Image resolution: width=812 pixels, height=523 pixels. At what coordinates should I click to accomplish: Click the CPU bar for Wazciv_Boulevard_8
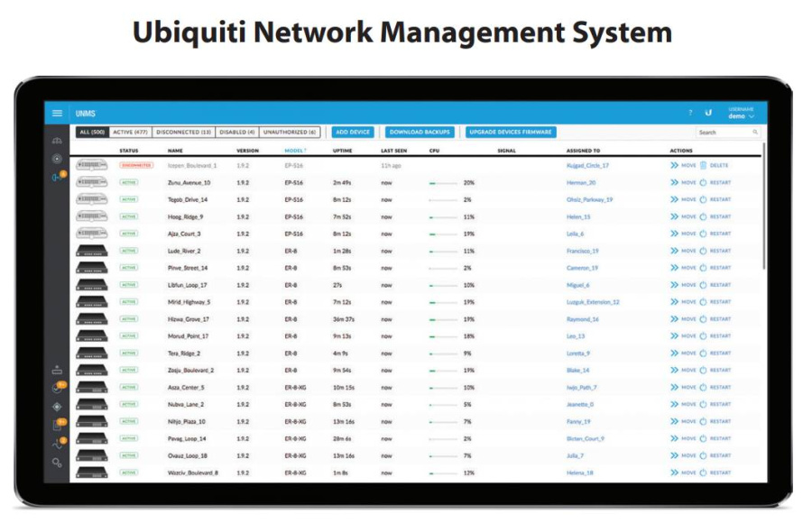click(x=443, y=473)
